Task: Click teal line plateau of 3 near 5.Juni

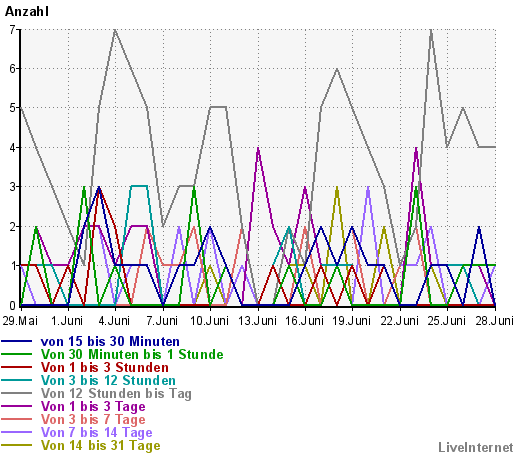Action: click(139, 186)
